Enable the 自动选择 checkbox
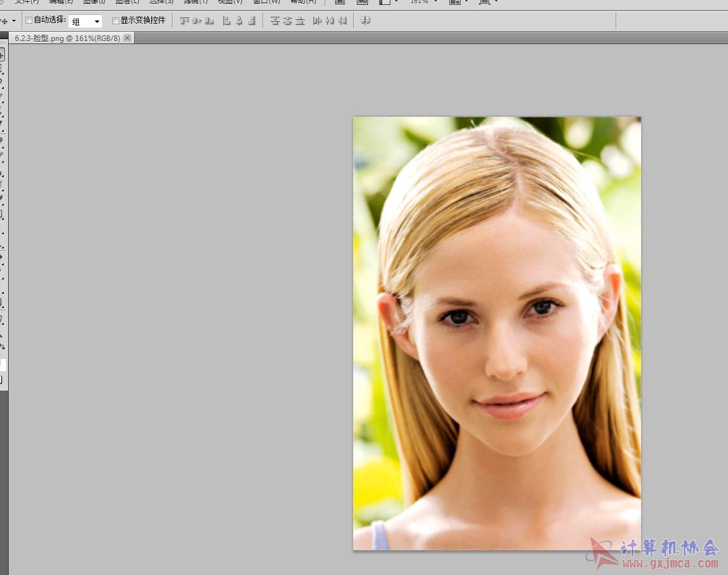The image size is (728, 575). (29, 20)
